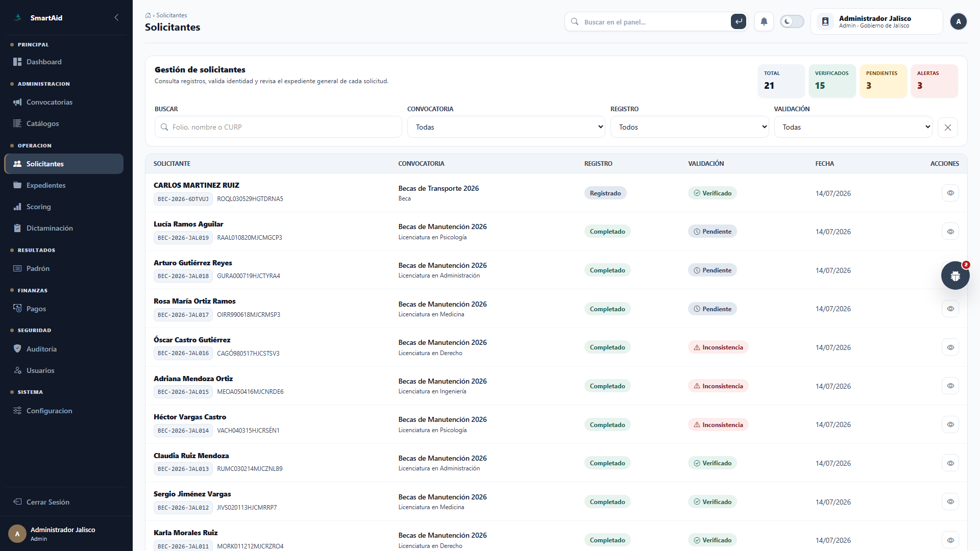Click Completado badge for Héctor Vargas Castro
Image resolution: width=980 pixels, height=551 pixels.
pos(607,424)
